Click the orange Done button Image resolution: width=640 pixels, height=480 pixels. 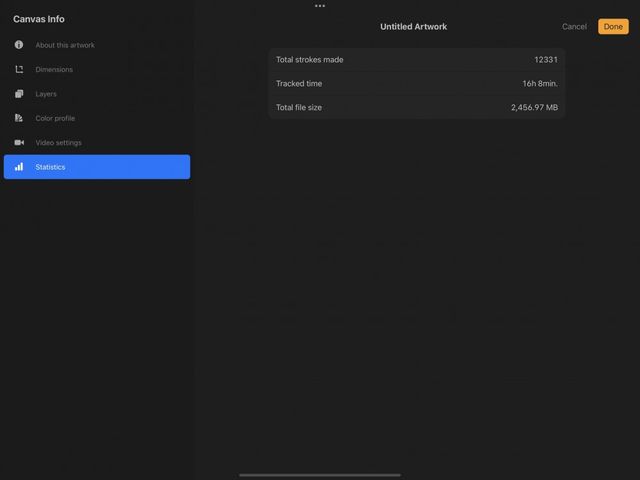pos(613,27)
